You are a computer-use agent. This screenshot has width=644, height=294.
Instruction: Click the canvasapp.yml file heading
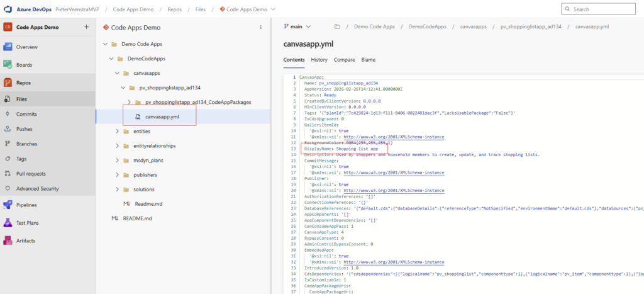pyautogui.click(x=308, y=44)
